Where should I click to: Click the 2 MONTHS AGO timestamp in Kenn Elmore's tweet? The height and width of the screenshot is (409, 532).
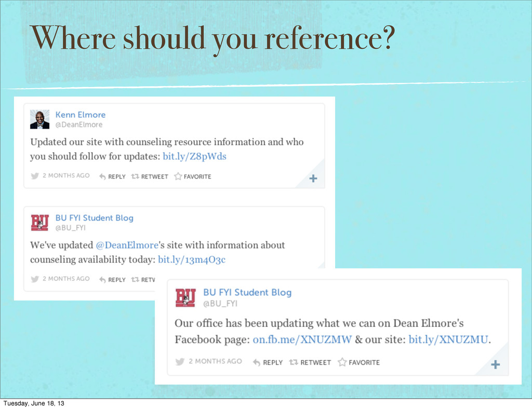click(66, 175)
